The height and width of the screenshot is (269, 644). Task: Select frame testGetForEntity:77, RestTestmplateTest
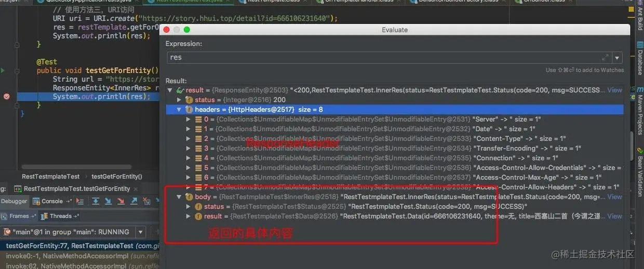click(x=79, y=246)
